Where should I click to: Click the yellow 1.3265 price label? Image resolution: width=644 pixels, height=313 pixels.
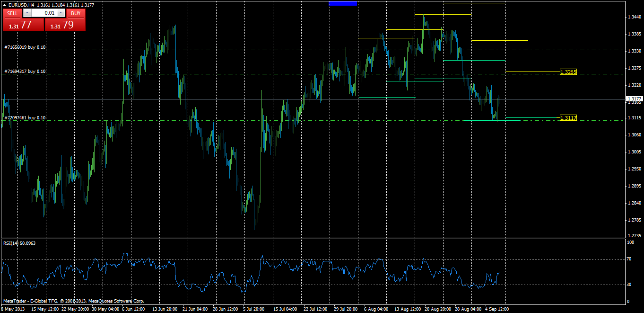point(568,72)
